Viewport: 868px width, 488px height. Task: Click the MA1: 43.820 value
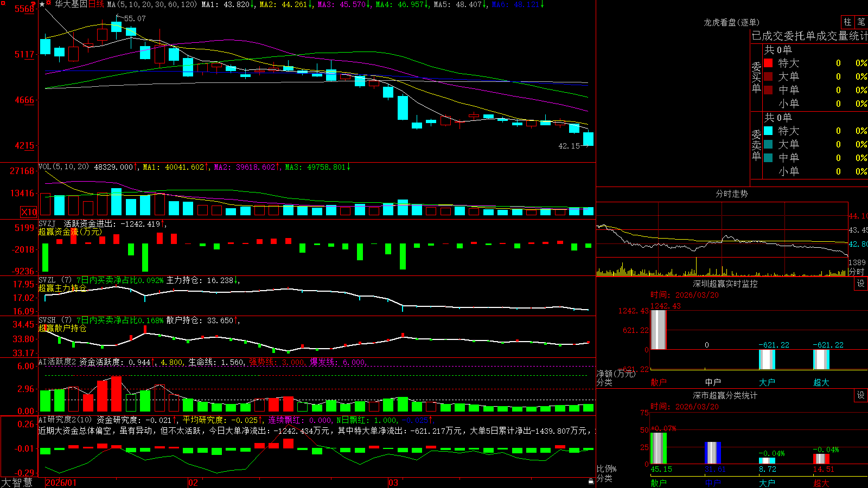[x=227, y=4]
